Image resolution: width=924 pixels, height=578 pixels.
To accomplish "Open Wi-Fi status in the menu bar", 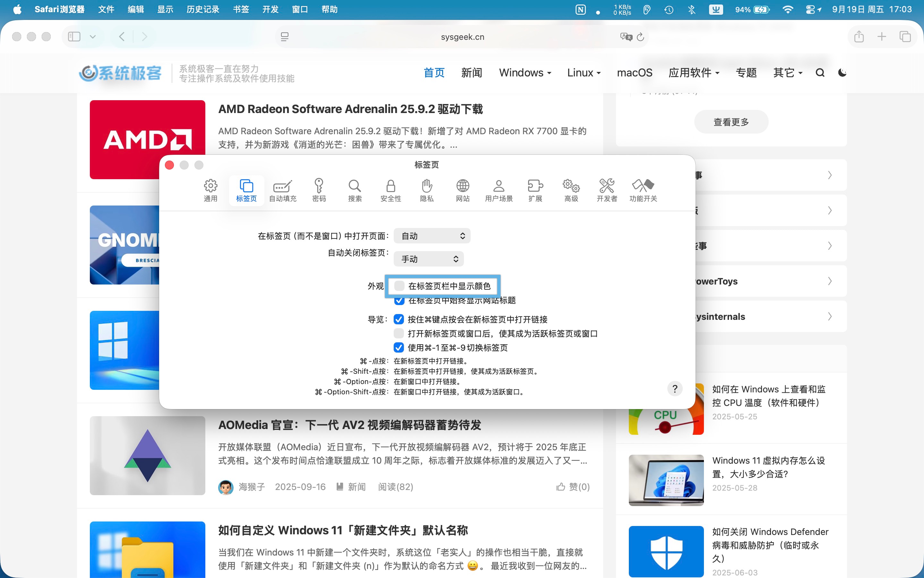I will tap(787, 10).
